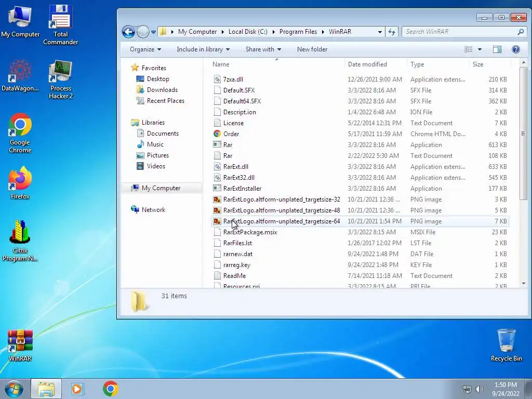Expand the My Computer breadcrumb arrow

(222, 32)
